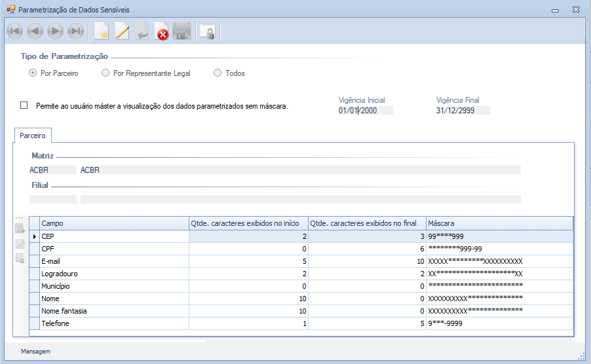Remove row with grid delete icon

20,259
